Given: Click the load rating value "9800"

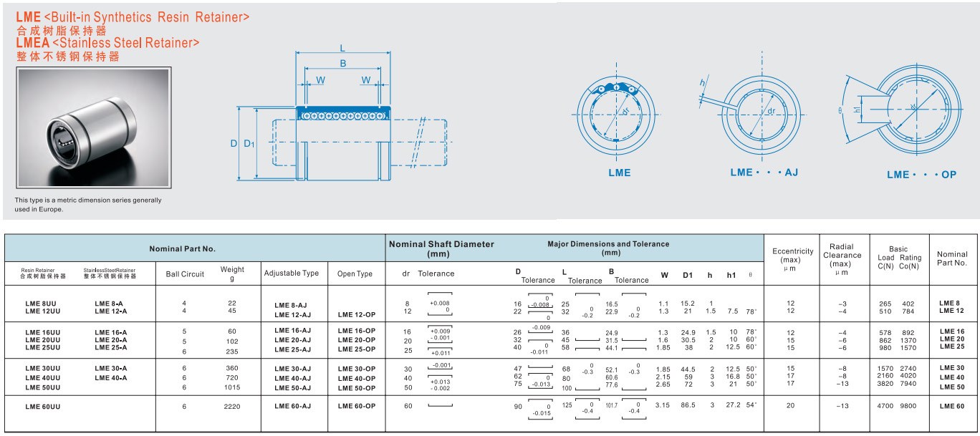Looking at the screenshot, I should point(908,407).
